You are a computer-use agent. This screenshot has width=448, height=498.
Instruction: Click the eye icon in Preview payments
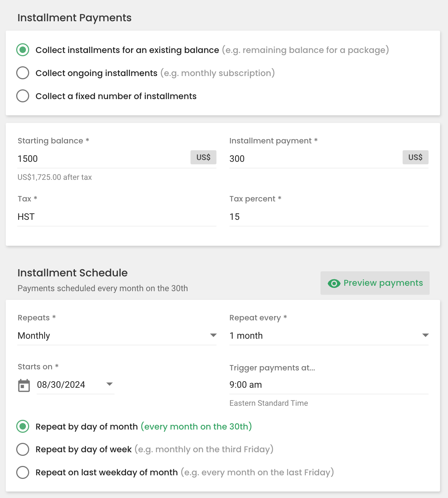click(334, 284)
